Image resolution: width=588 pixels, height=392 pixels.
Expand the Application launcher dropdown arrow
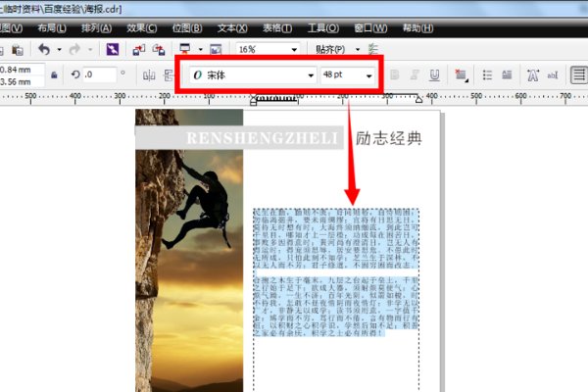pyautogui.click(x=201, y=50)
